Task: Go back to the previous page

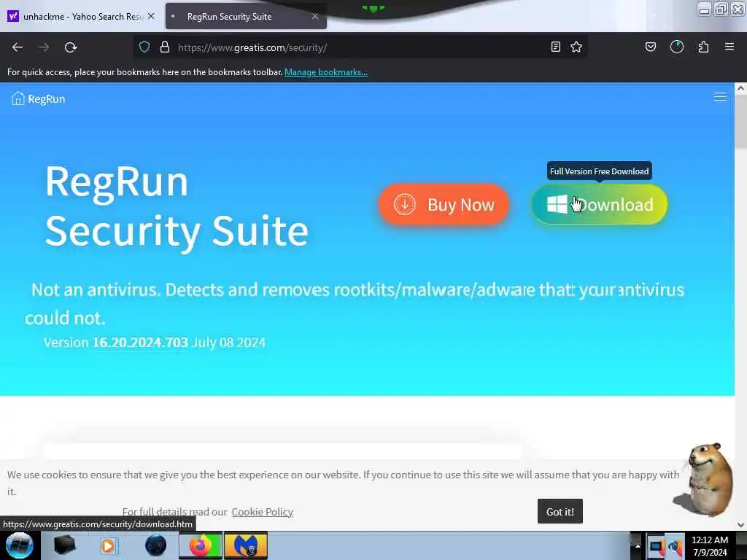Action: click(x=18, y=47)
